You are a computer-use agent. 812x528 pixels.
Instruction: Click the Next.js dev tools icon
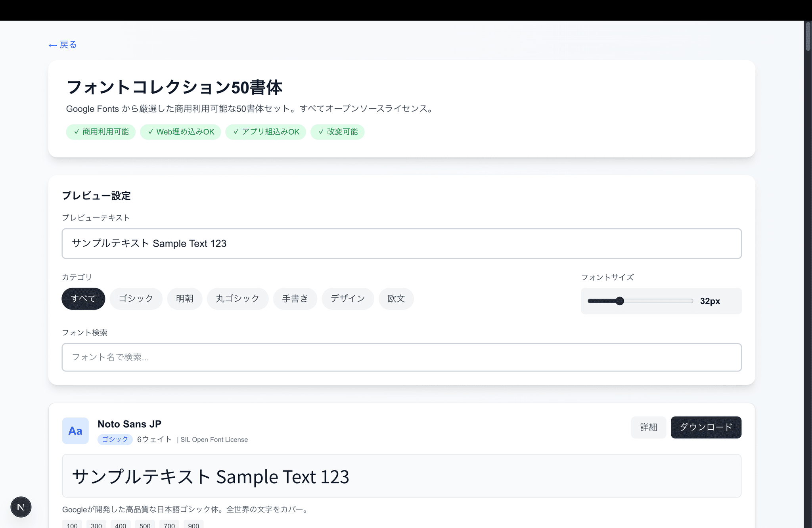[21, 507]
